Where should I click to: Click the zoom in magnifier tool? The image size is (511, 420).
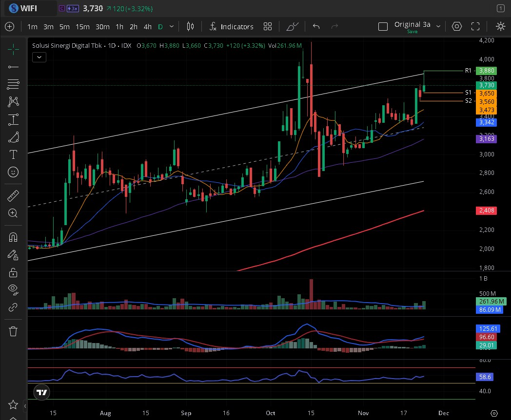click(x=13, y=213)
